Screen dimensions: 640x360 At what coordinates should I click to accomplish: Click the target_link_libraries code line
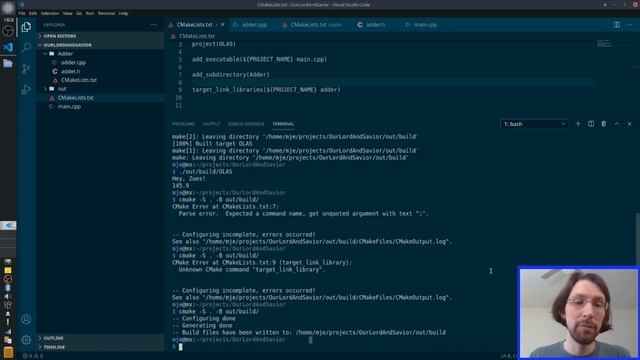pyautogui.click(x=266, y=90)
